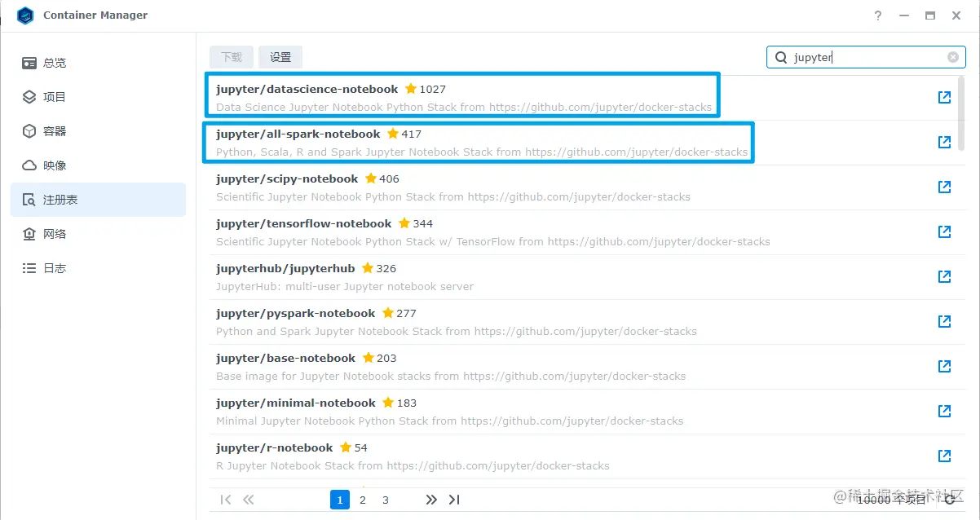Refresh the registry list
Screen dimensions: 980x520
click(950, 500)
